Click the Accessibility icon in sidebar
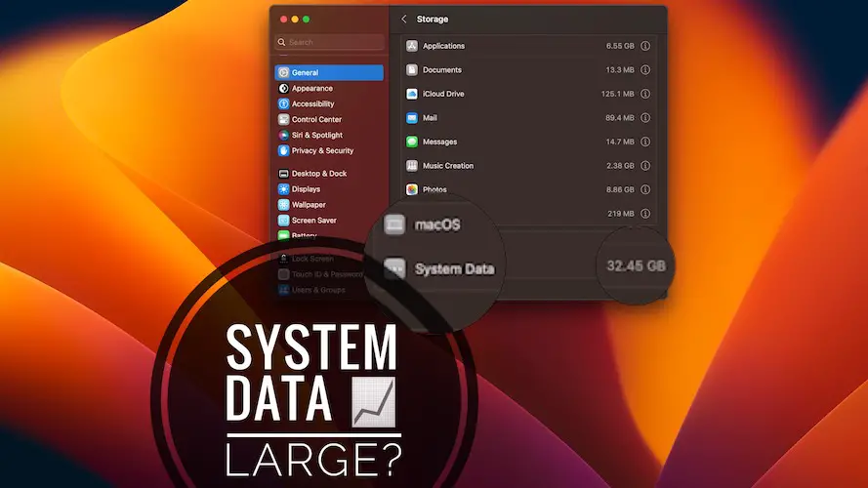 283,103
